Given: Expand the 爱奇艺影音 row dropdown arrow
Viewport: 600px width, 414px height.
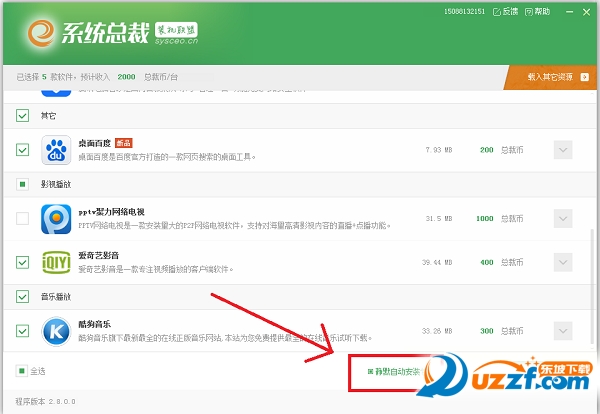Looking at the screenshot, I should [x=563, y=262].
